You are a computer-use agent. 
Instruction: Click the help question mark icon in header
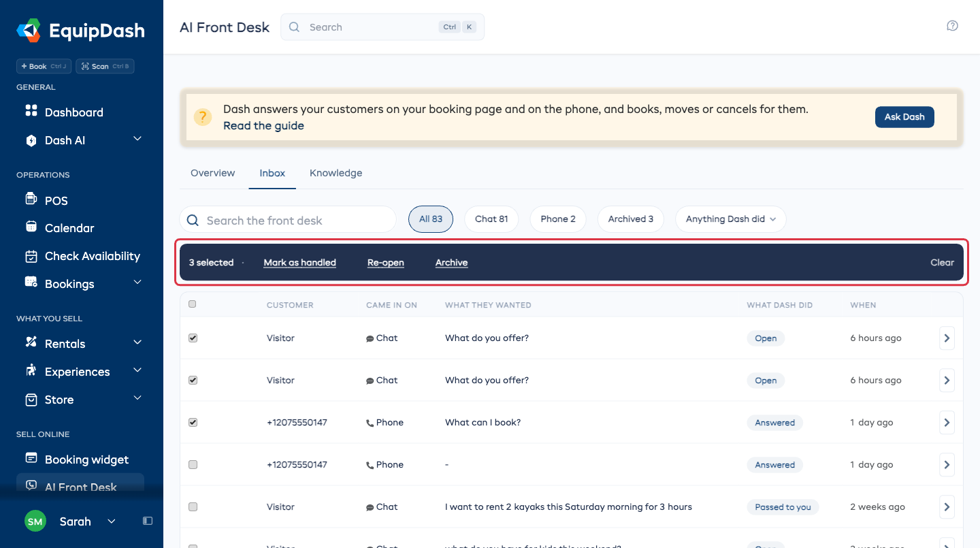point(953,26)
